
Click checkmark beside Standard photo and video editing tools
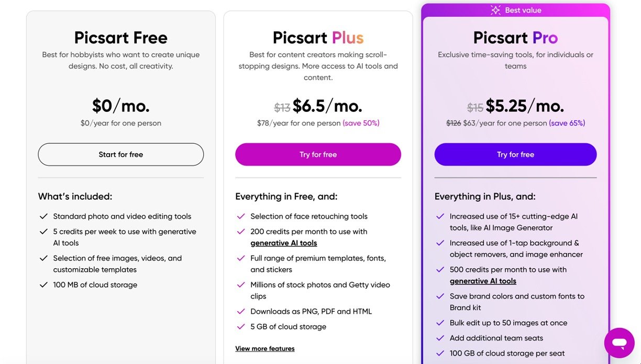coord(43,216)
